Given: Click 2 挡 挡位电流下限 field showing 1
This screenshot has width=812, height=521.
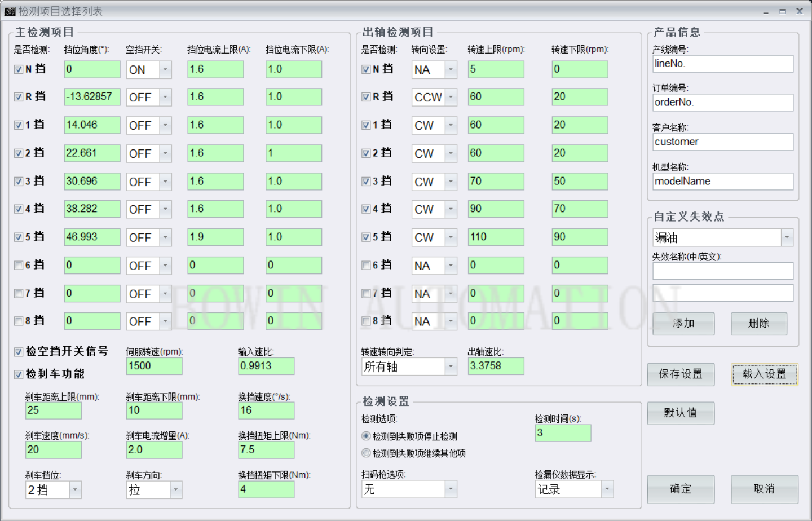Looking at the screenshot, I should pyautogui.click(x=294, y=153).
